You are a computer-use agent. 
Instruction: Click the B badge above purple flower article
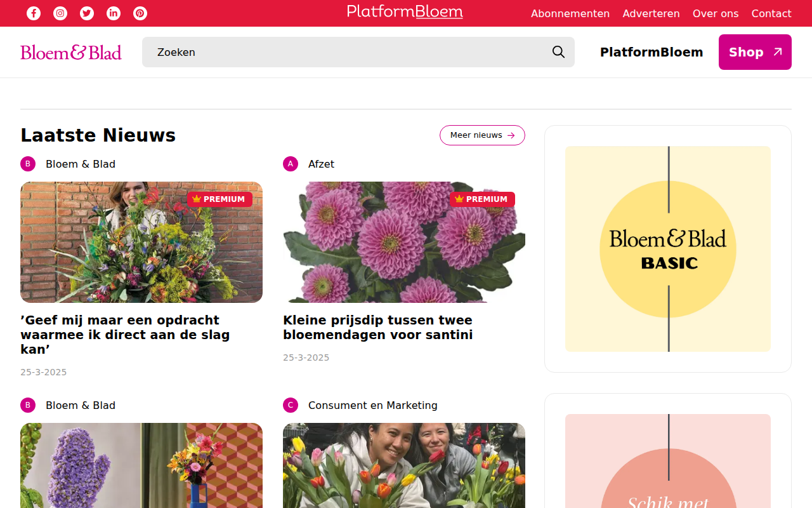pyautogui.click(x=28, y=405)
